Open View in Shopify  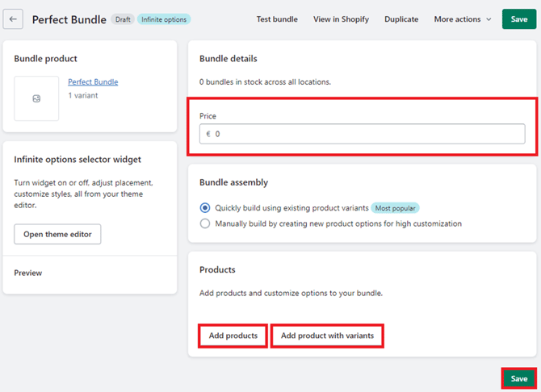click(341, 19)
